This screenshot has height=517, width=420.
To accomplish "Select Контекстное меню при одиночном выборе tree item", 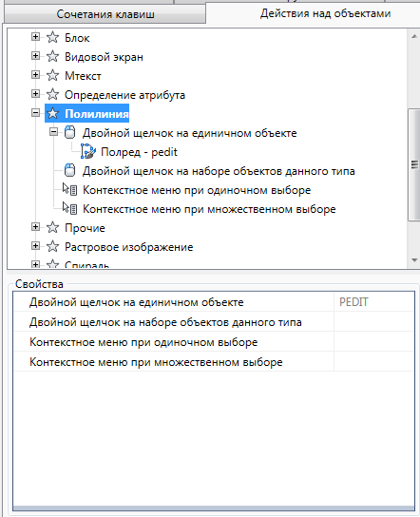I will (197, 190).
